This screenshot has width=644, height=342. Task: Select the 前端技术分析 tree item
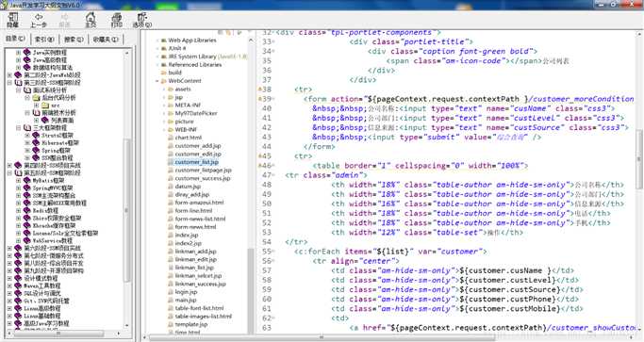click(x=58, y=112)
